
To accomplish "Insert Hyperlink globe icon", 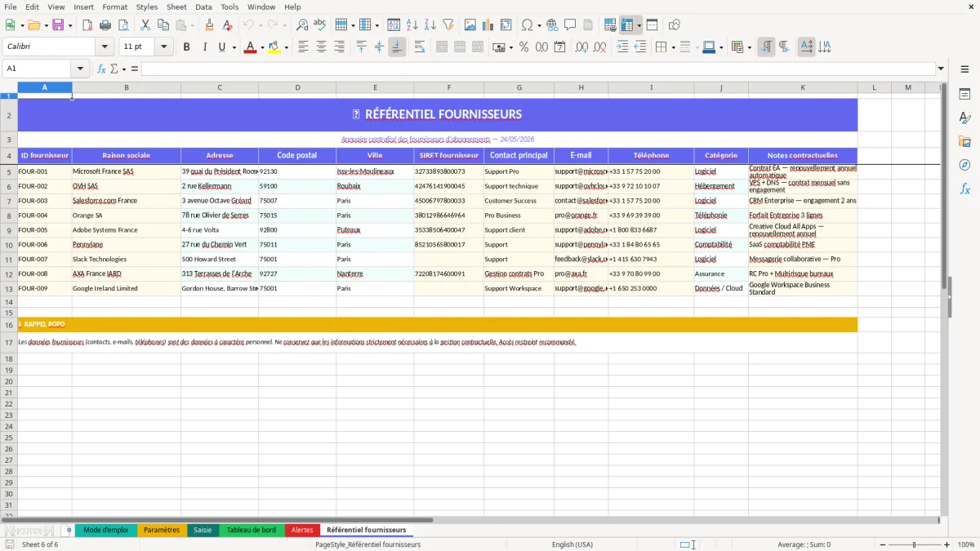I will (552, 25).
